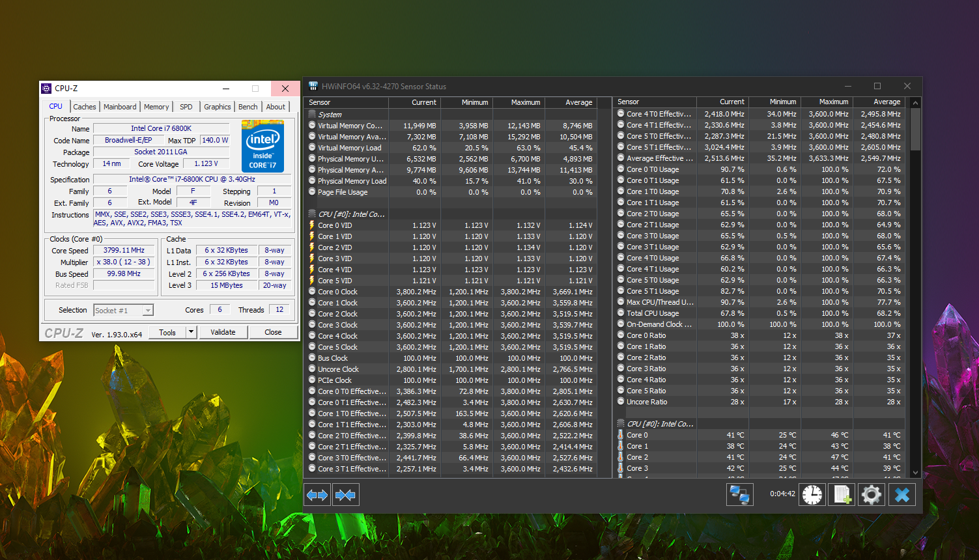
Task: Click the Intel Core i7 logo in CPU-Z
Action: pos(263,146)
